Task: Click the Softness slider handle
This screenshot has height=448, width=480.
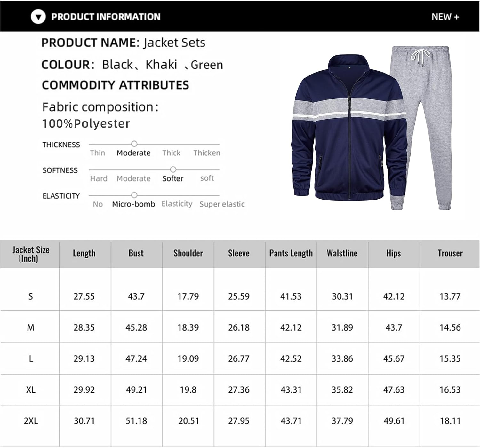Action: [173, 169]
